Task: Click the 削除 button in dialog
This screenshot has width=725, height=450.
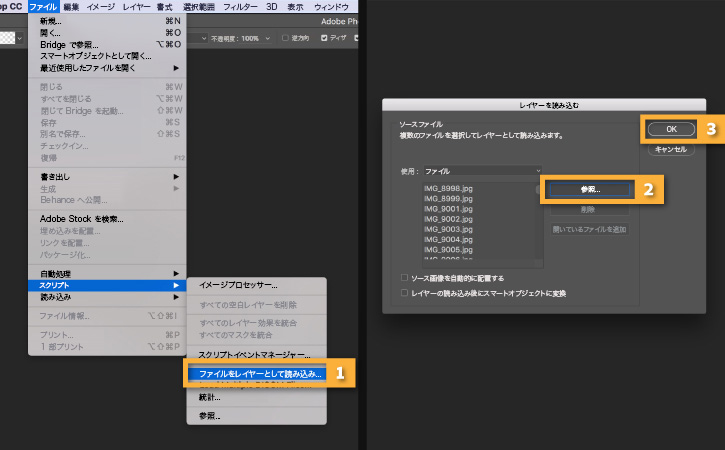Action: coord(590,210)
